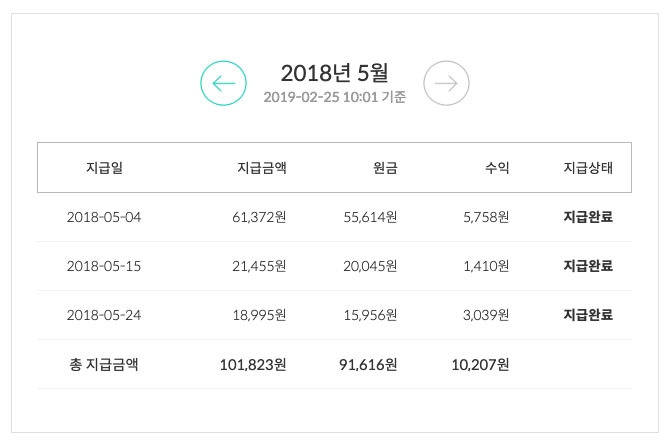The image size is (668, 442).
Task: Click the 지급상태 column header
Action: pyautogui.click(x=588, y=168)
